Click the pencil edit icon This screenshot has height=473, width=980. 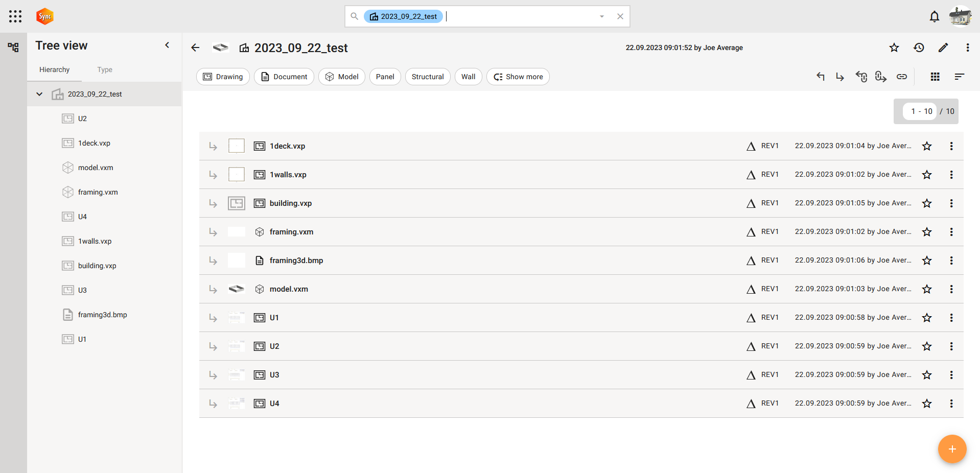tap(943, 48)
